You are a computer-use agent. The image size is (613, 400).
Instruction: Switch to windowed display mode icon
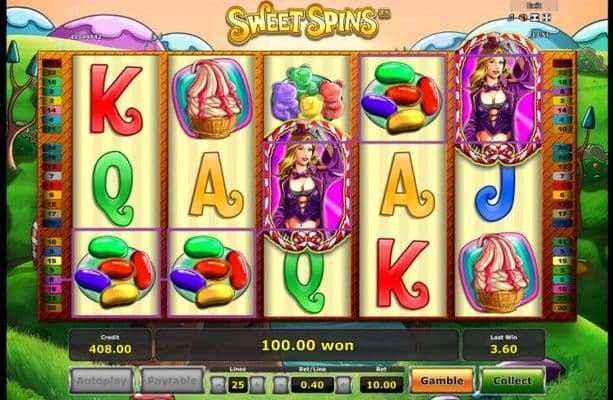535,17
